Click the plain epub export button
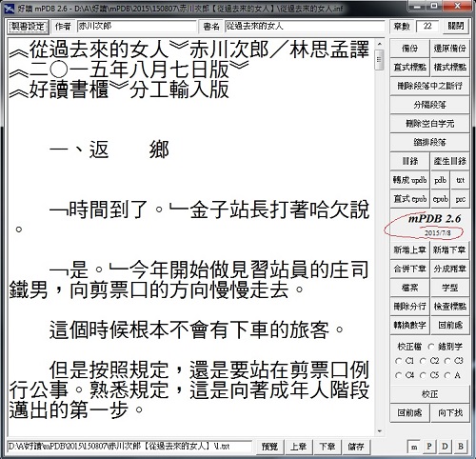Image resolution: width=476 pixels, height=459 pixels. [440, 199]
